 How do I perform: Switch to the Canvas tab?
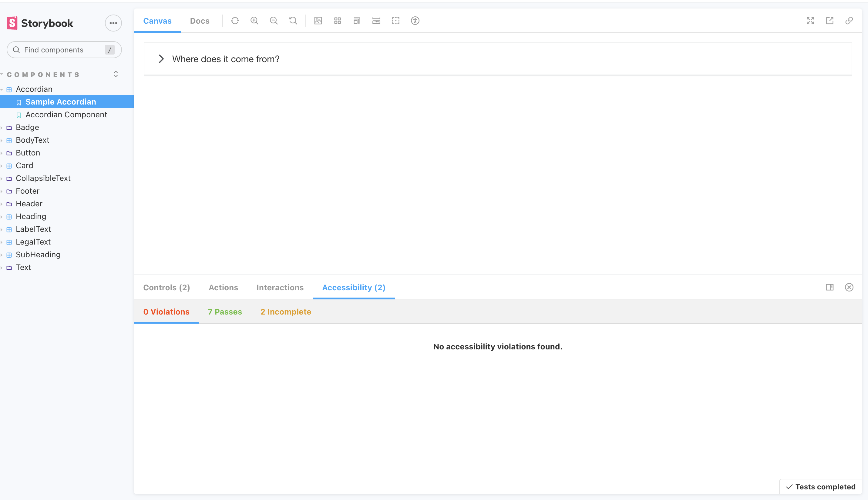(157, 21)
